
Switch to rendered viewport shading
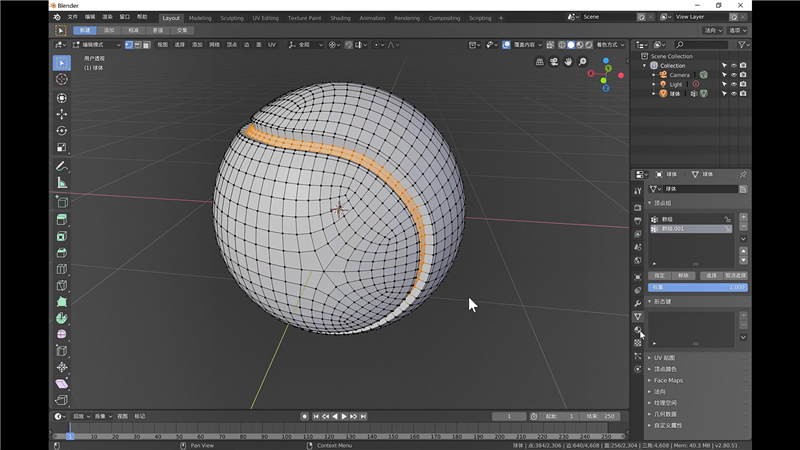[x=589, y=45]
